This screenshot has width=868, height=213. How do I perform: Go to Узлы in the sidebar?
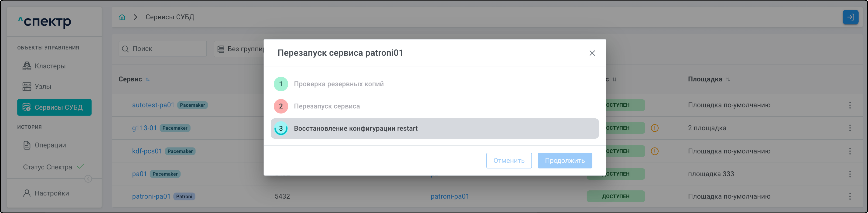(43, 87)
